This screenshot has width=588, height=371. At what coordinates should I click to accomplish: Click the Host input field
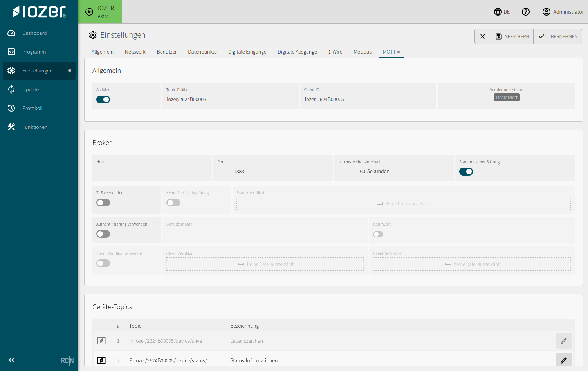coord(136,172)
